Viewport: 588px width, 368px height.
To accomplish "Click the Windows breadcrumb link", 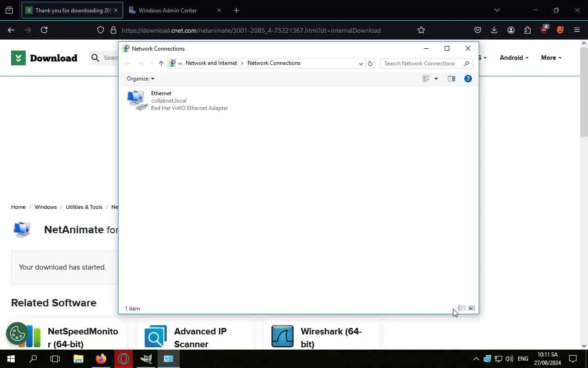I will click(x=45, y=207).
